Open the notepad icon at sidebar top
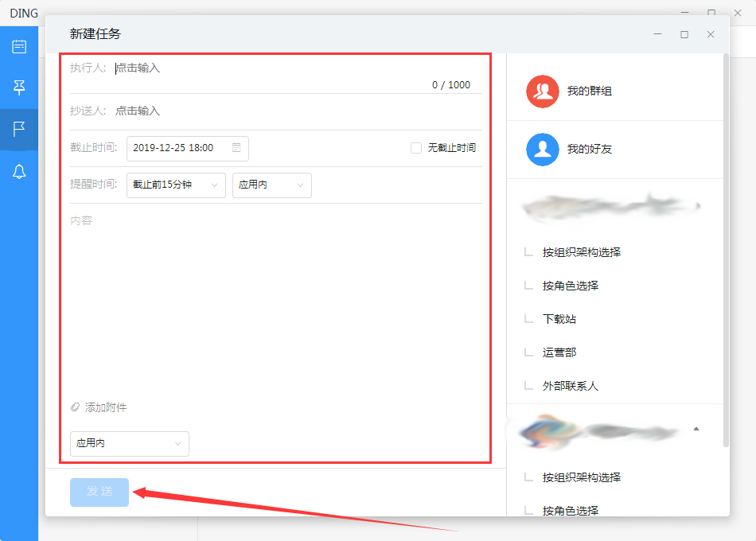Image resolution: width=756 pixels, height=541 pixels. pos(19,45)
